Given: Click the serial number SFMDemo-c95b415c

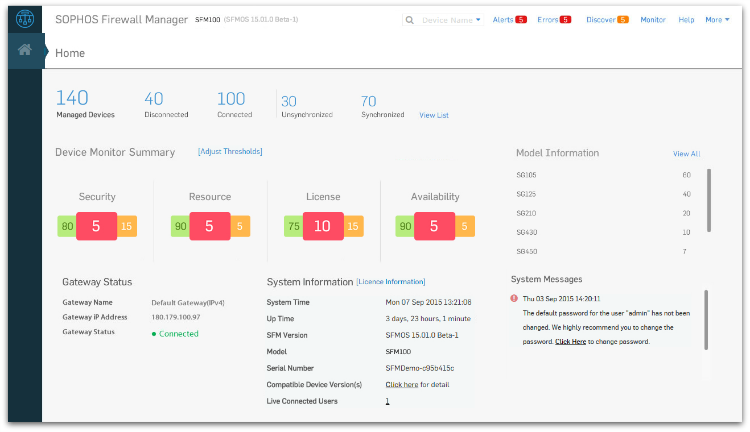Looking at the screenshot, I should point(419,368).
